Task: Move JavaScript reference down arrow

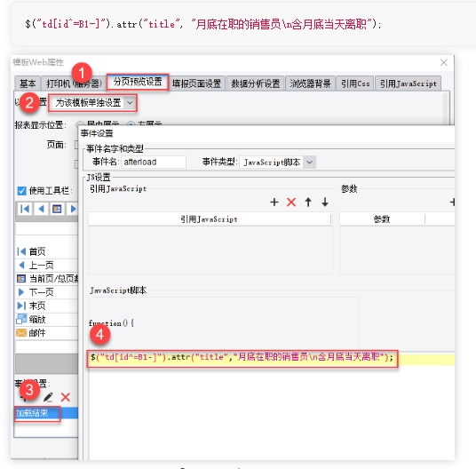Action: point(325,202)
